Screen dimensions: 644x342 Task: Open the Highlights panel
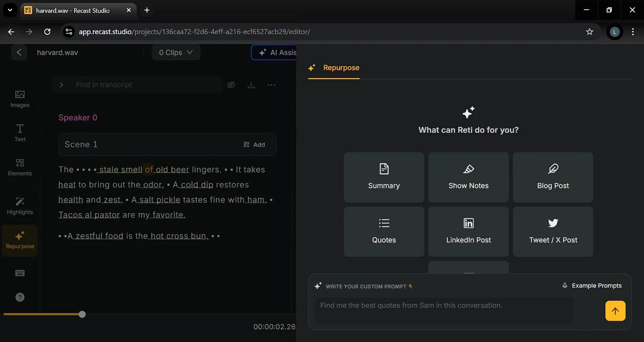coord(20,206)
